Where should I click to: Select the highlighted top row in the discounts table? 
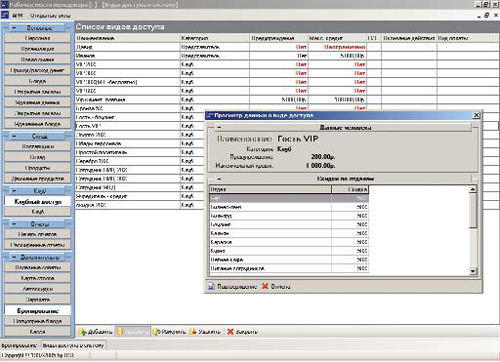[x=289, y=198]
